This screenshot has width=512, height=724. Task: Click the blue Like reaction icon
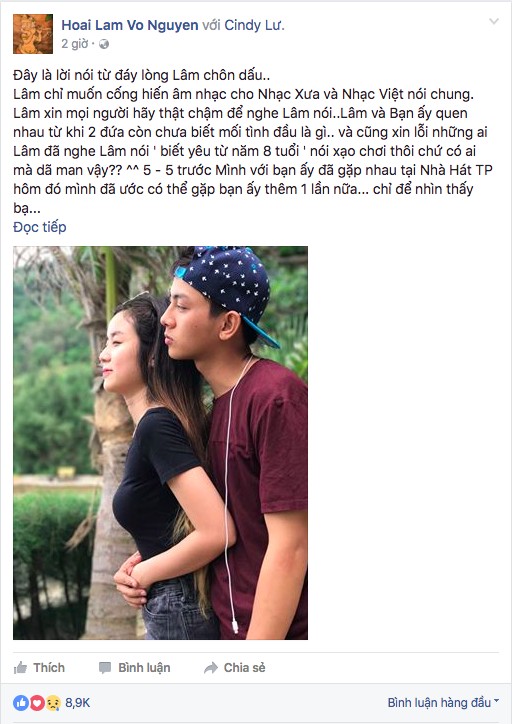coord(21,703)
